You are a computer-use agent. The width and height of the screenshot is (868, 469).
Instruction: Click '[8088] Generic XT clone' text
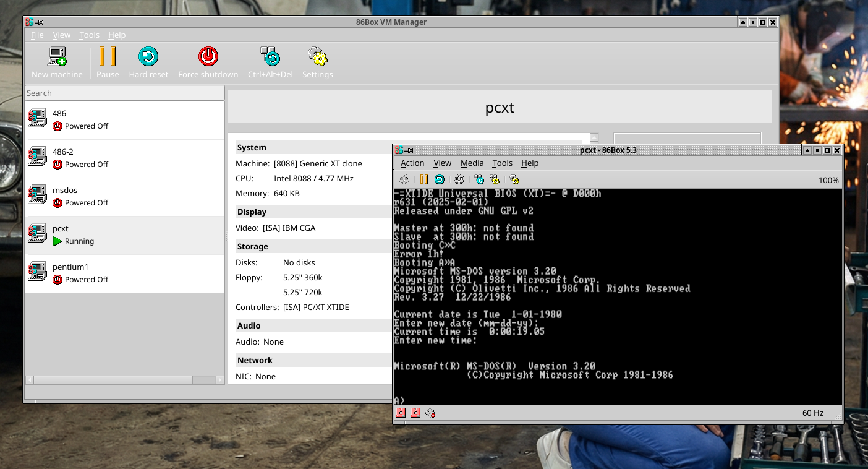click(318, 164)
